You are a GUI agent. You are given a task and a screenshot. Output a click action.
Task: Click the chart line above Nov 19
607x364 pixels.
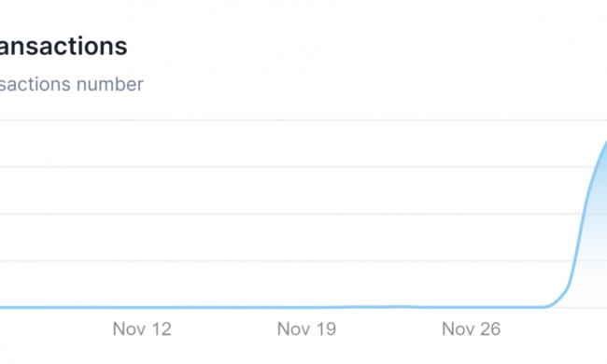tap(306, 307)
